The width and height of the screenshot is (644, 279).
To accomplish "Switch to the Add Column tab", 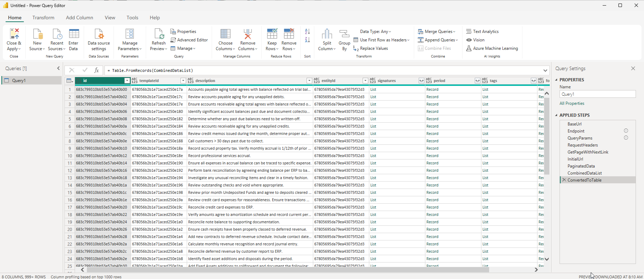I will [x=80, y=18].
